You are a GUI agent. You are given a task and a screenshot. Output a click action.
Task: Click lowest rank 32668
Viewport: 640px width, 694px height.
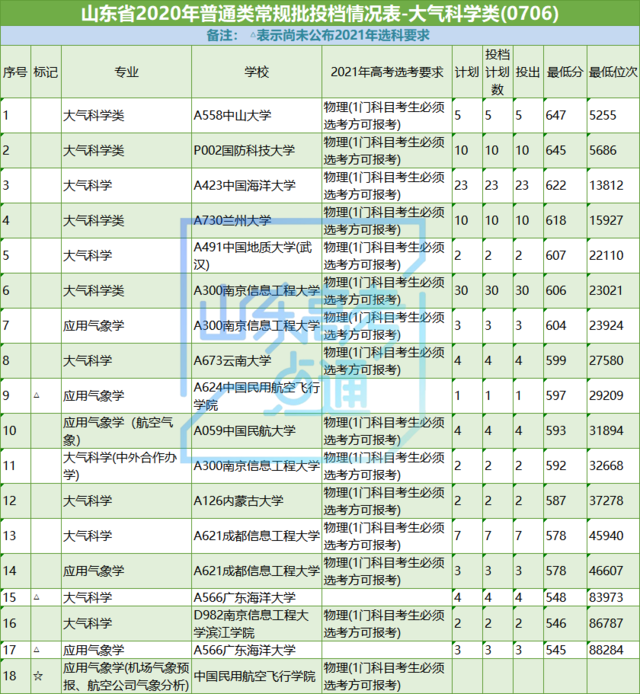click(x=606, y=466)
